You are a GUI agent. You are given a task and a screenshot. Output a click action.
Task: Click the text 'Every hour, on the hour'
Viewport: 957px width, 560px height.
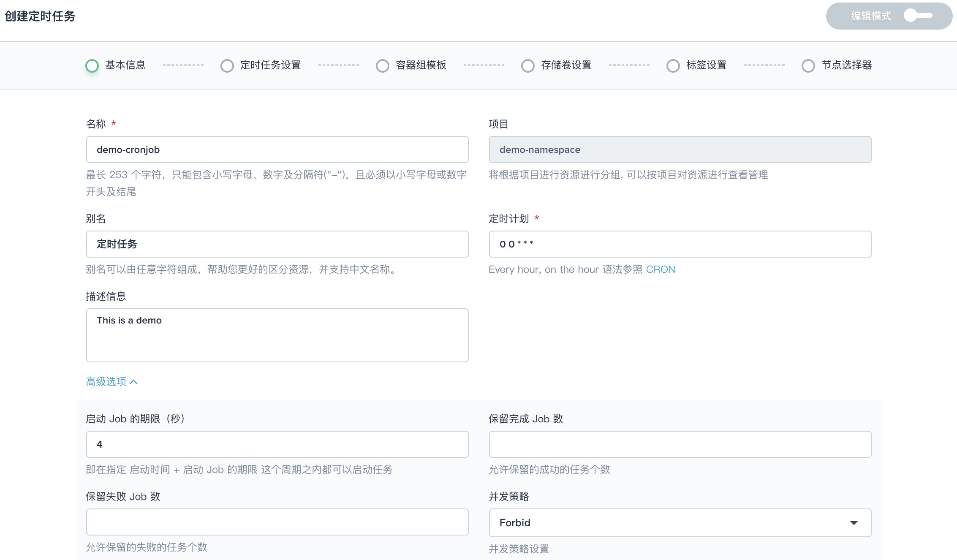coord(544,269)
